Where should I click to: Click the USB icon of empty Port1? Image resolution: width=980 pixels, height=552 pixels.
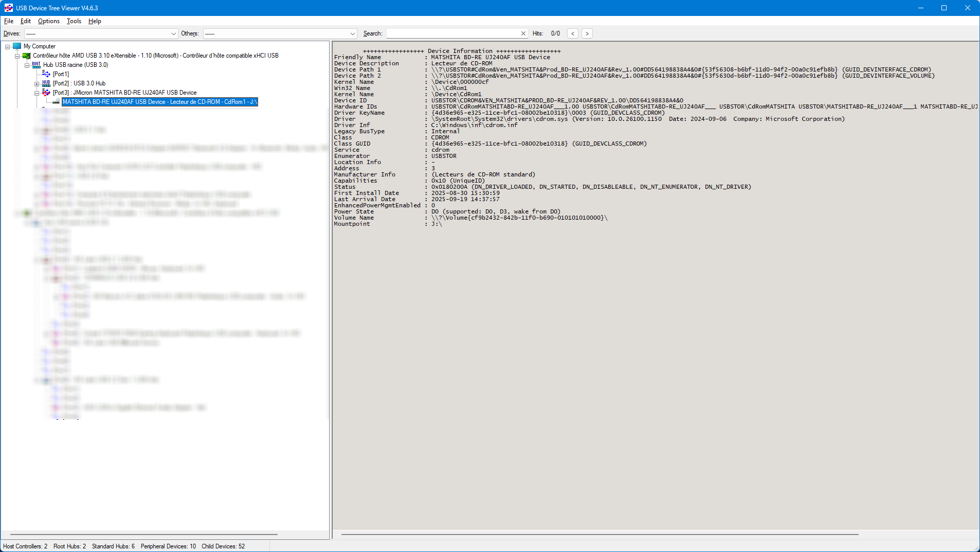46,74
